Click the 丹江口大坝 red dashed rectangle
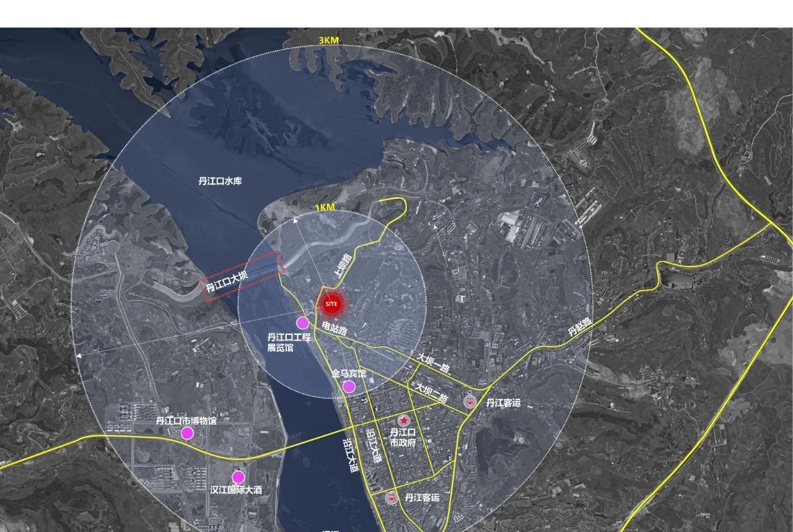The image size is (793, 532). 242,277
